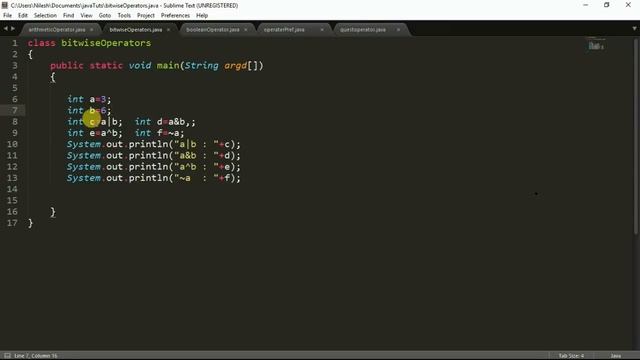
Task: Click the println "a|b : " line
Action: click(x=154, y=144)
